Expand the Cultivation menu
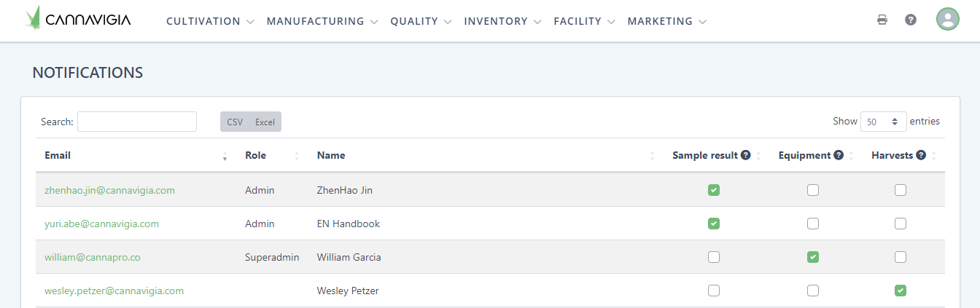Screen dimensions: 980x308 [x=210, y=21]
